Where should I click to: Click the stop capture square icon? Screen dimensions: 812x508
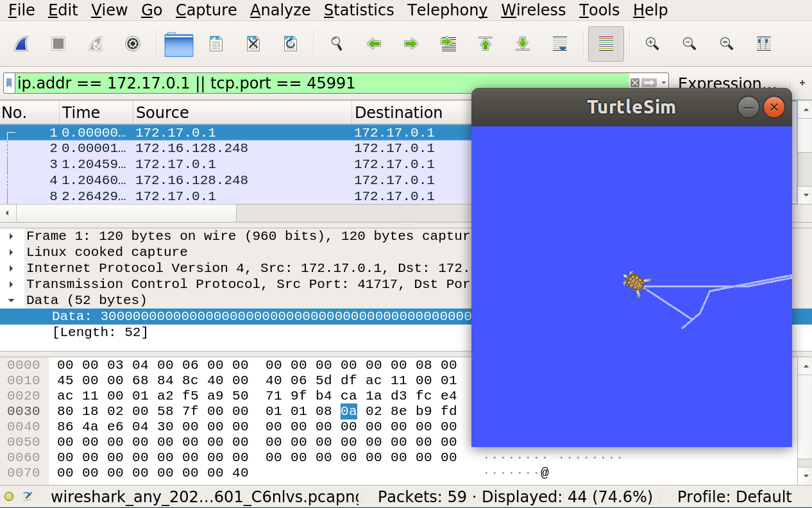tap(58, 44)
